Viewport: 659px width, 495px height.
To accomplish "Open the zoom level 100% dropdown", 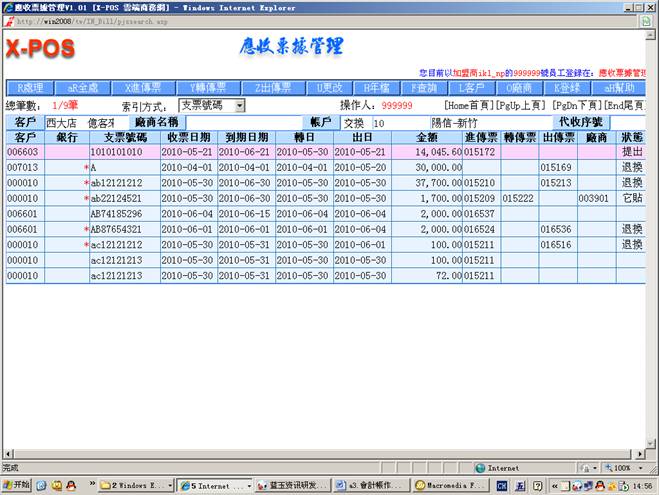I will click(628, 467).
